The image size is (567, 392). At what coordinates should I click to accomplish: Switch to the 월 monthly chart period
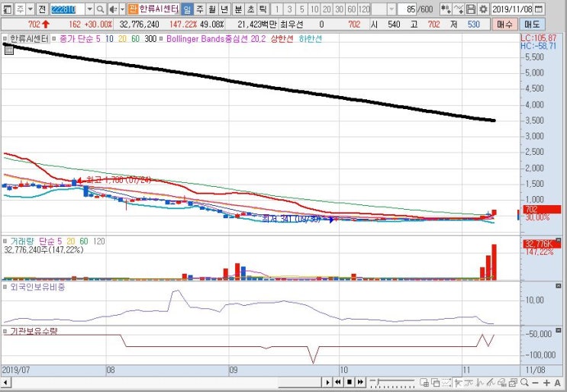212,9
